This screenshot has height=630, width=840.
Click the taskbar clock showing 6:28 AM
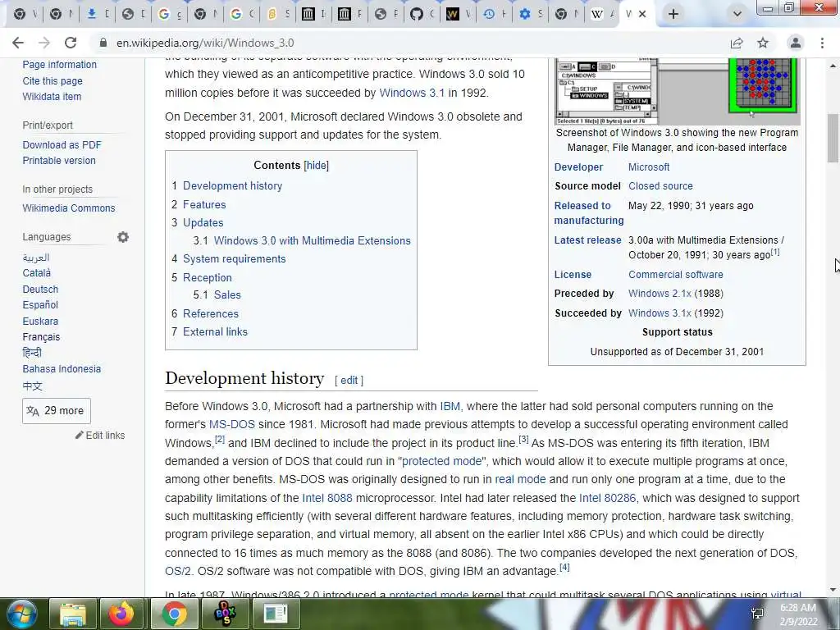tap(797, 614)
